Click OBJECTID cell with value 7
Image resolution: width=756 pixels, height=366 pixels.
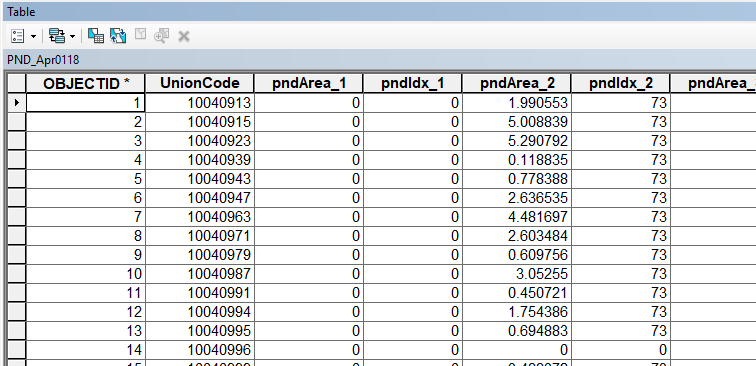tap(86, 217)
